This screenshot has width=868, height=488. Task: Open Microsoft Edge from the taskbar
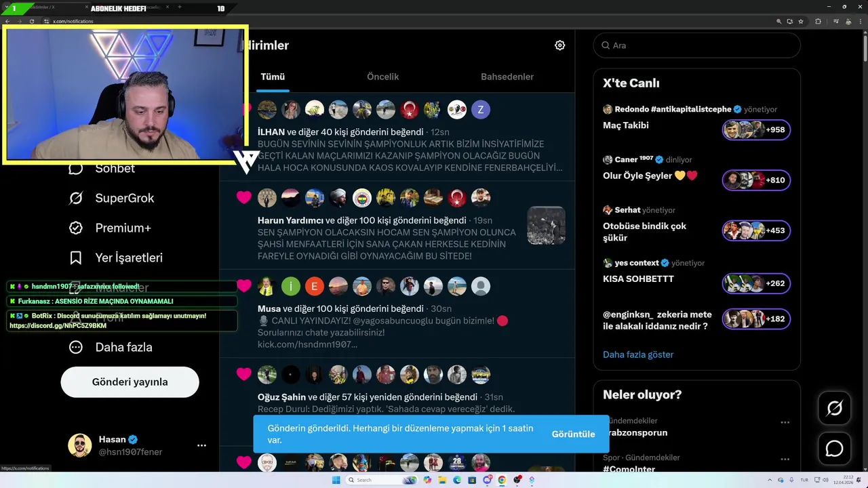point(457,480)
